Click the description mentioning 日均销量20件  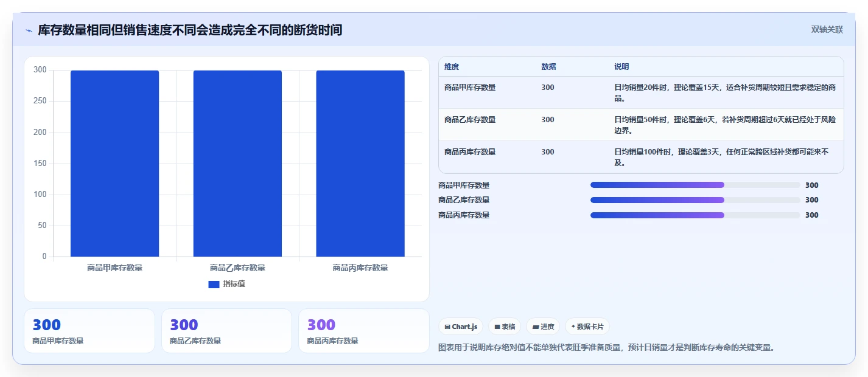coord(725,92)
